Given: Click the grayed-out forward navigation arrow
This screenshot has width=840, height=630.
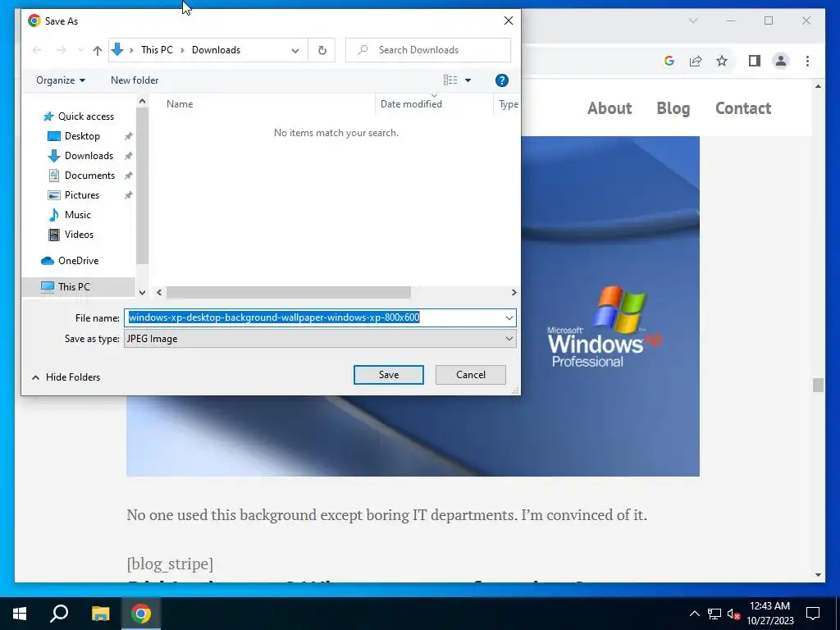Looking at the screenshot, I should 61,50.
